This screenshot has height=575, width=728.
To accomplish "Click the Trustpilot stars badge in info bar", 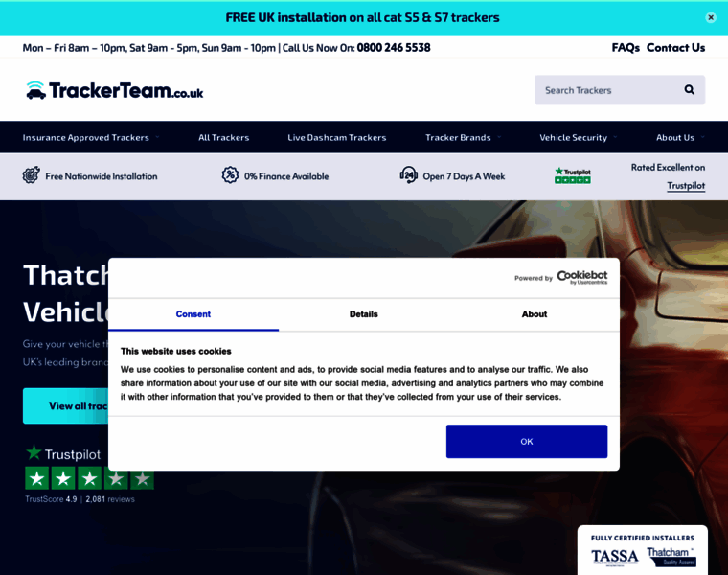I will 573,175.
